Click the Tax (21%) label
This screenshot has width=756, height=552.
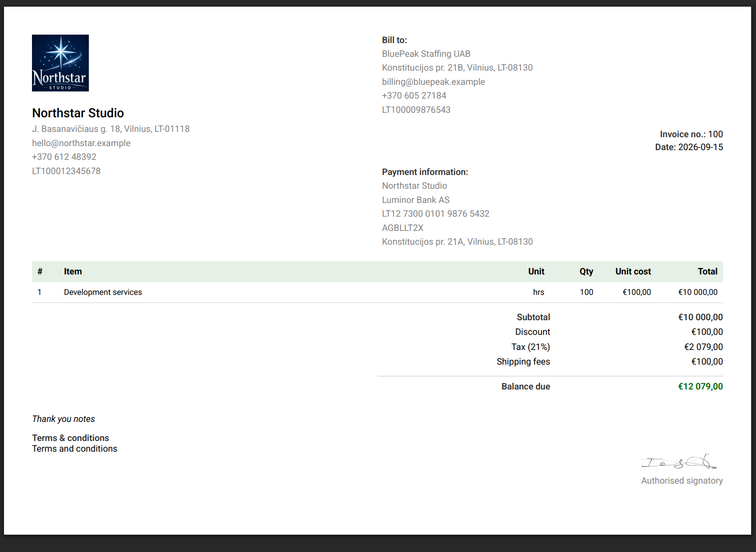530,347
